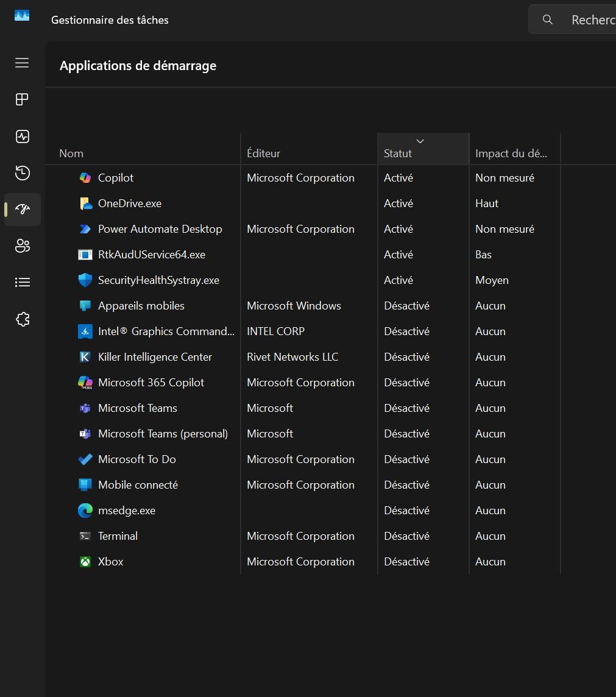This screenshot has width=616, height=697.
Task: Click the Power Automate Desktop icon
Action: tap(85, 229)
